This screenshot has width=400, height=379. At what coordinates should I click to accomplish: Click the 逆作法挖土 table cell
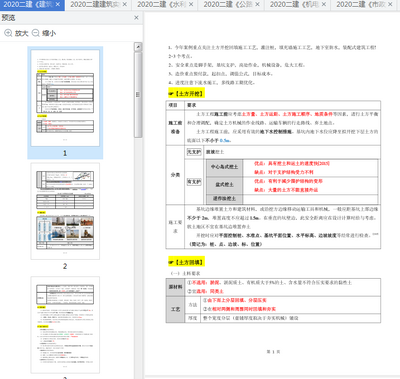[x=224, y=199]
